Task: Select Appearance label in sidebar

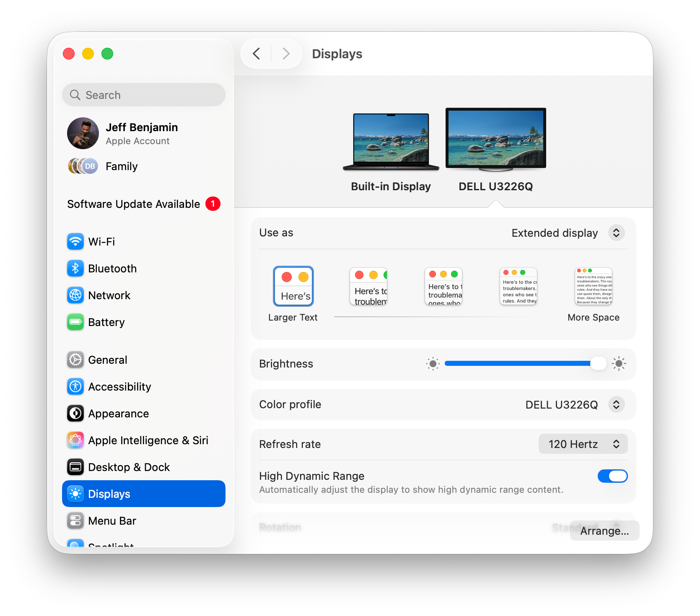Action: [x=119, y=414]
